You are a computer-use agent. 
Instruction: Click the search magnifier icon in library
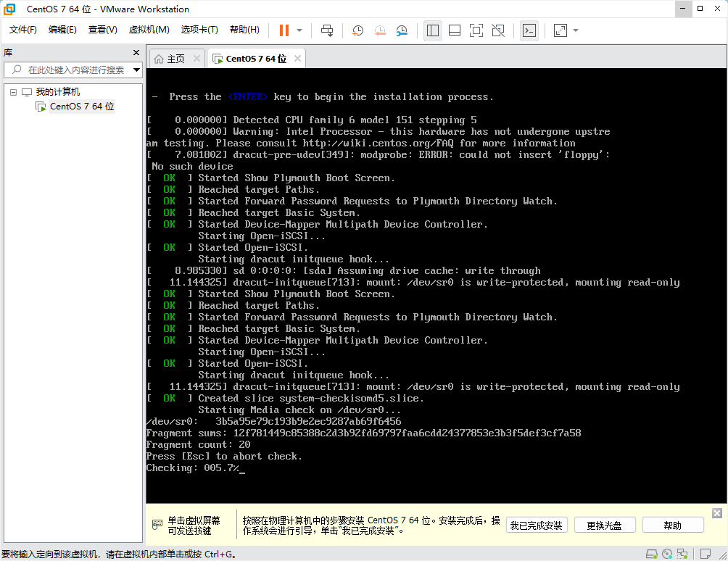pos(17,70)
